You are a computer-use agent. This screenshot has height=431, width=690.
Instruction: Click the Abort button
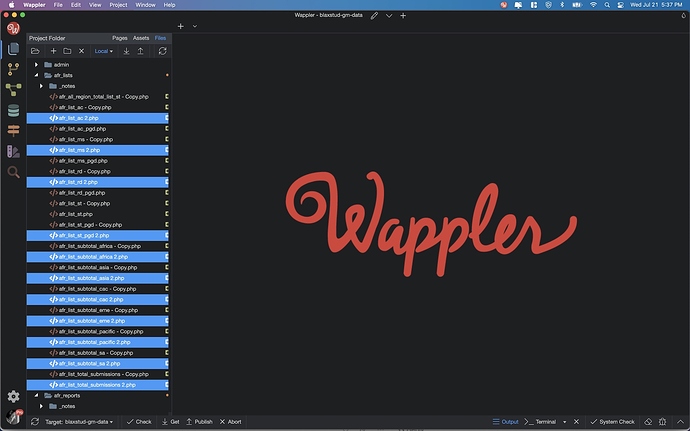coord(230,422)
